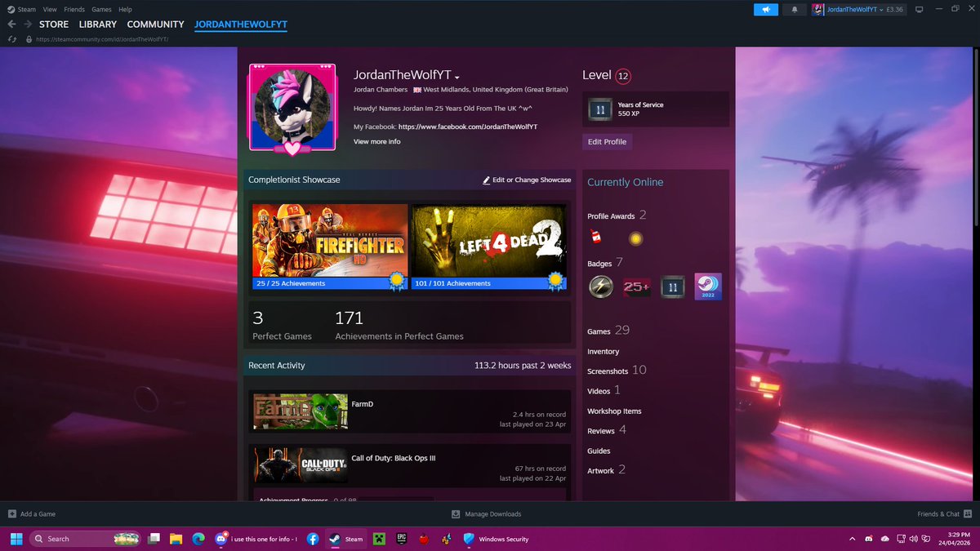
Task: Select the JORDANTHEWOLFYT profile tab
Action: (x=241, y=24)
